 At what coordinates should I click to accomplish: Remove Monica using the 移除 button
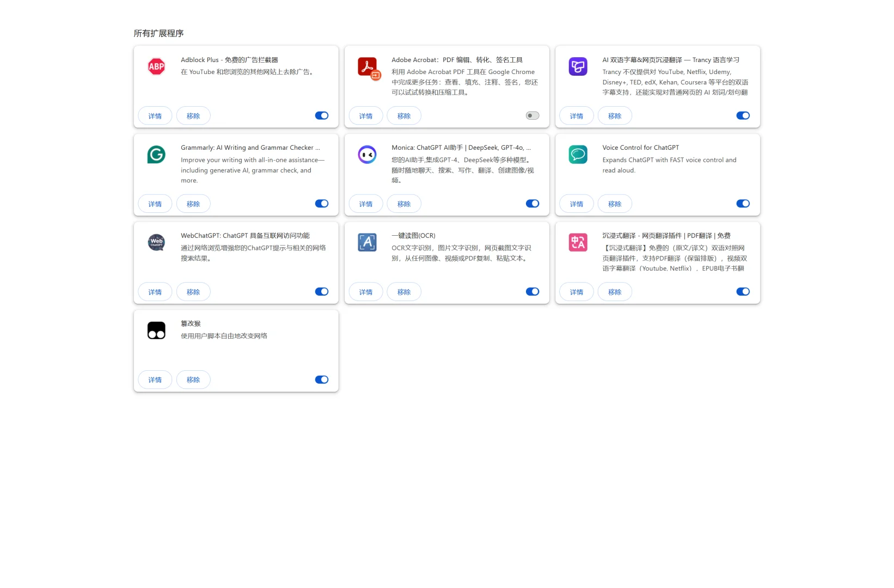[x=404, y=204]
